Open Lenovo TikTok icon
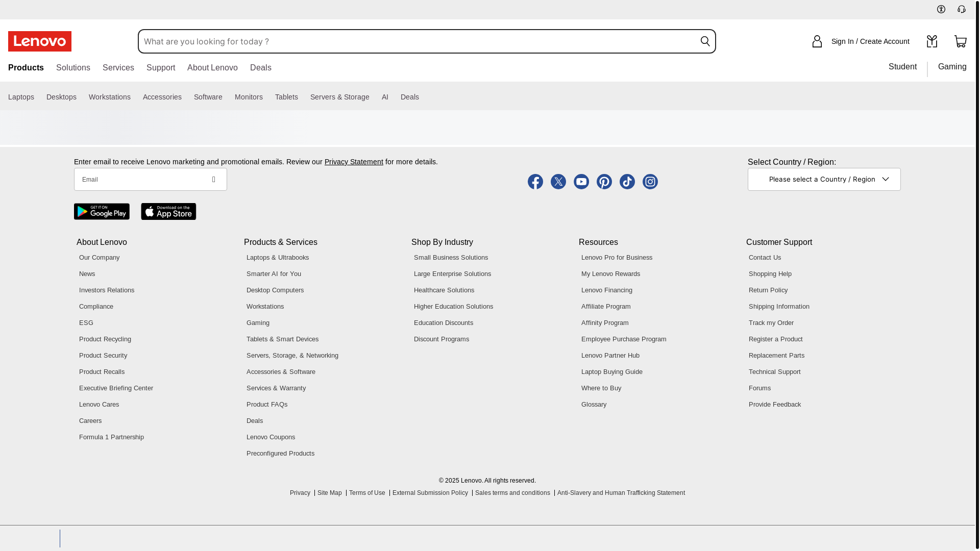 (x=627, y=182)
